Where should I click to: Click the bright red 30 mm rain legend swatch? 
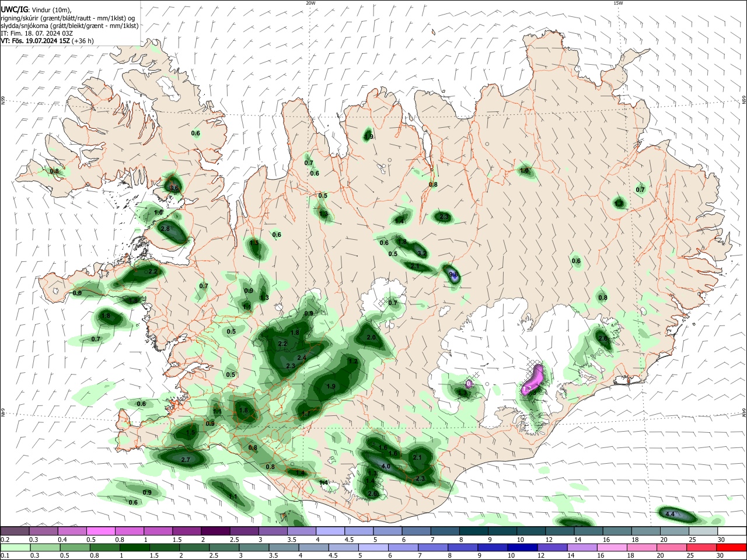pyautogui.click(x=731, y=547)
